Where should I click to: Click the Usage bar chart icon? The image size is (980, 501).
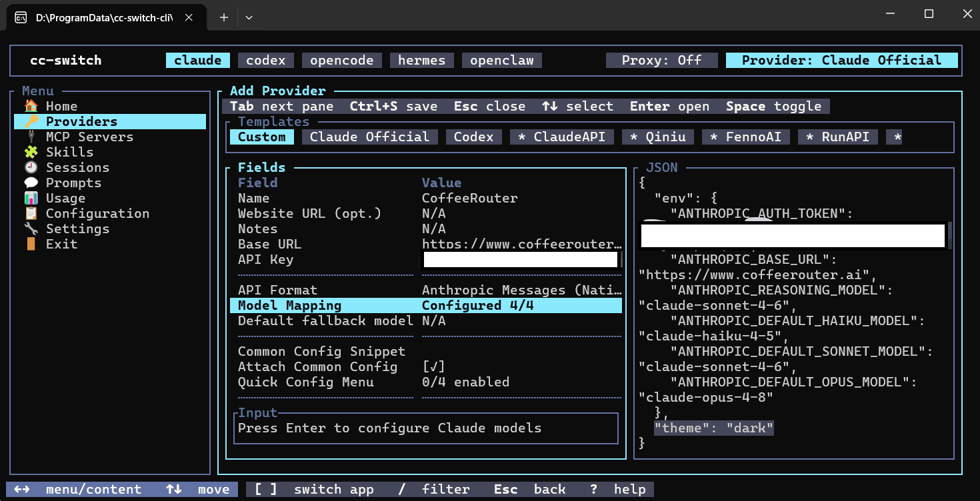[x=31, y=198]
